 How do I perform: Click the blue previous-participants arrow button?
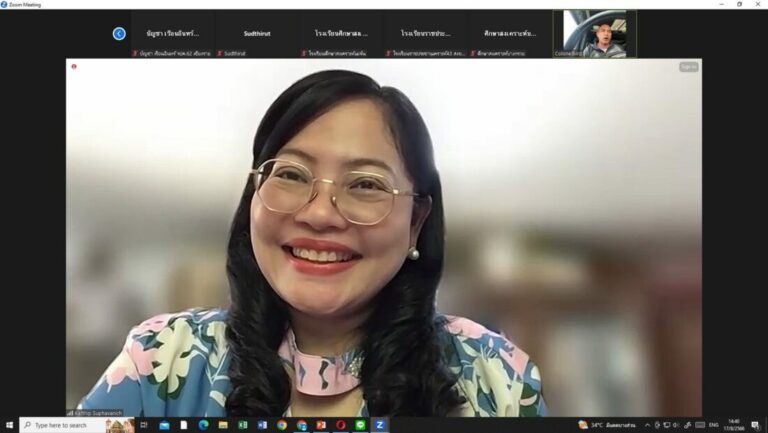tap(119, 34)
